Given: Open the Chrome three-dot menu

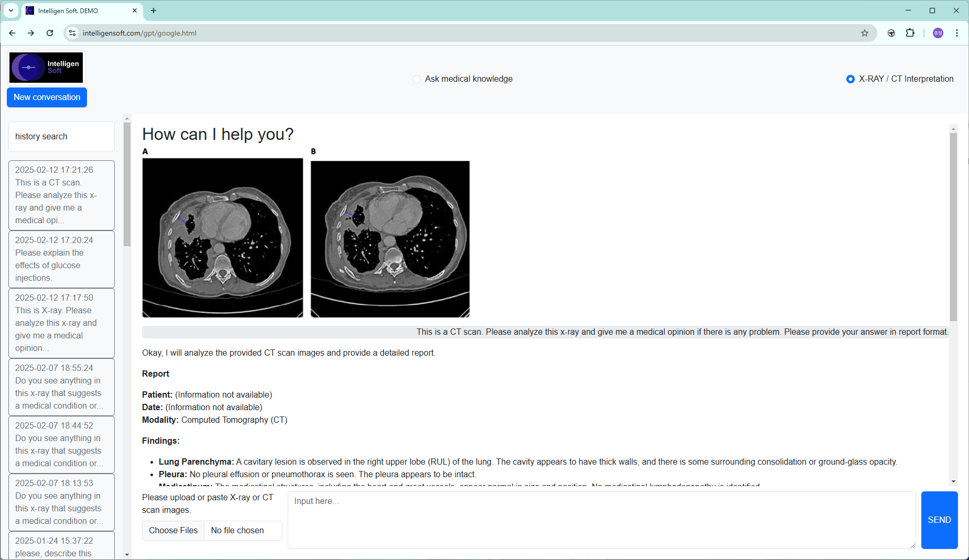Looking at the screenshot, I should point(957,33).
